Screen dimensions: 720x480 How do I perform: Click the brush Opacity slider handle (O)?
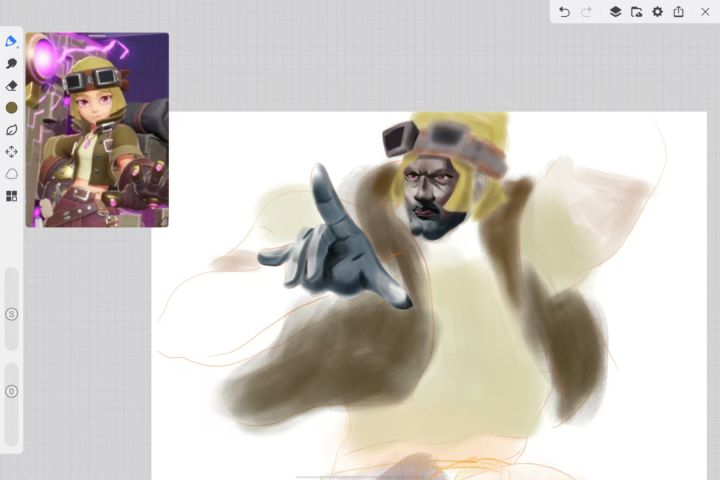[x=11, y=391]
